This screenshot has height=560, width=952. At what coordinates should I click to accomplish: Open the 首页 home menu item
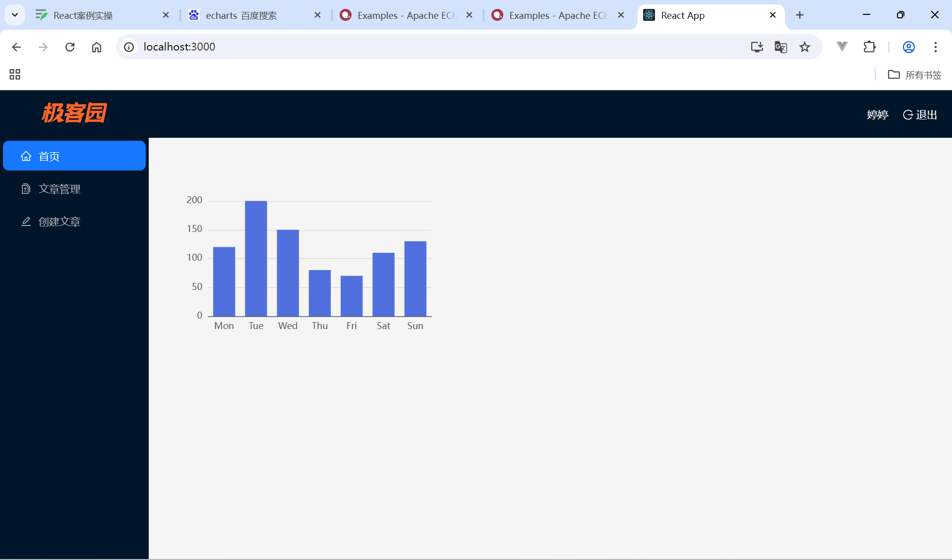74,156
